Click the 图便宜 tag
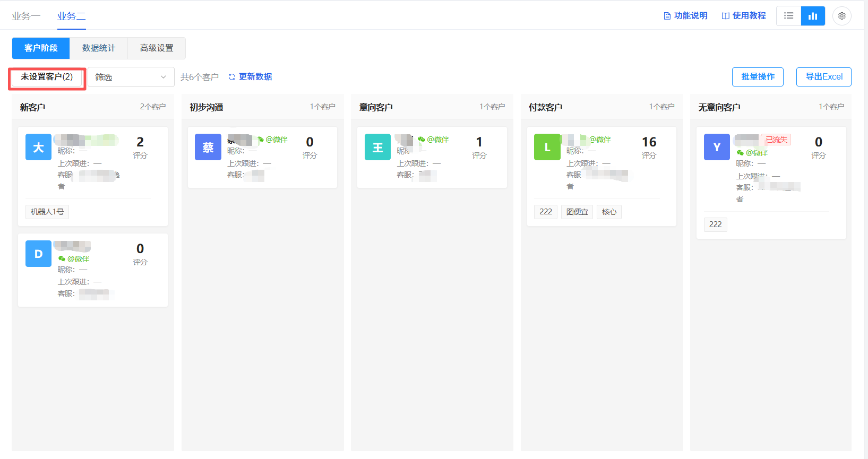Viewport: 868px width, 459px height. (x=577, y=212)
